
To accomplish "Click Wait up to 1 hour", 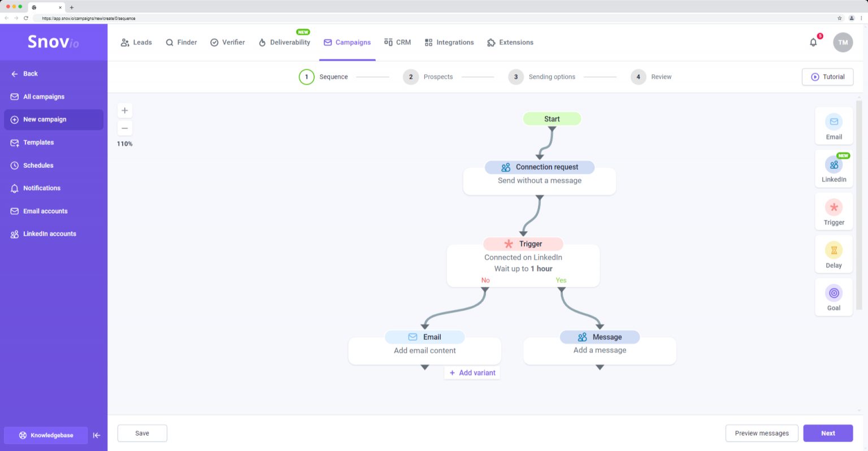I will tap(523, 269).
